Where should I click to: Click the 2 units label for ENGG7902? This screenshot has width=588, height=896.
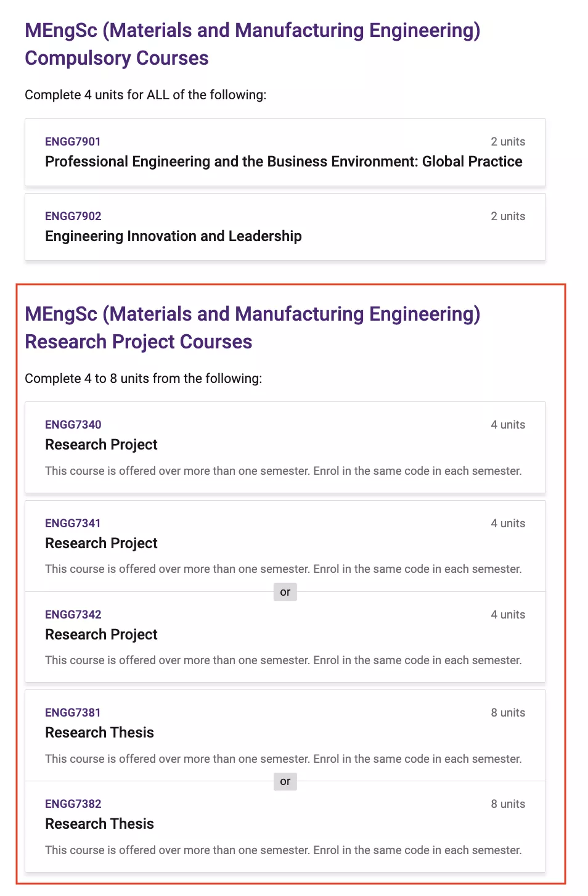click(508, 216)
